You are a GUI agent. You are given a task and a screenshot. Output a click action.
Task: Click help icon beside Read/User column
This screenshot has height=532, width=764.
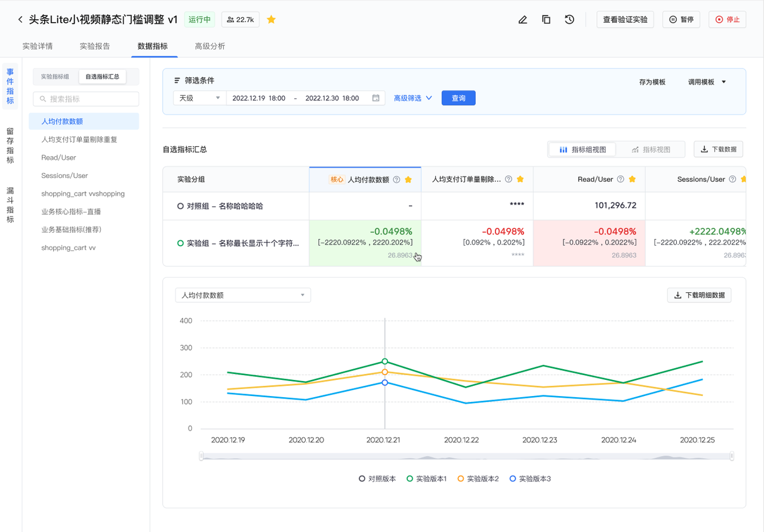click(x=620, y=180)
